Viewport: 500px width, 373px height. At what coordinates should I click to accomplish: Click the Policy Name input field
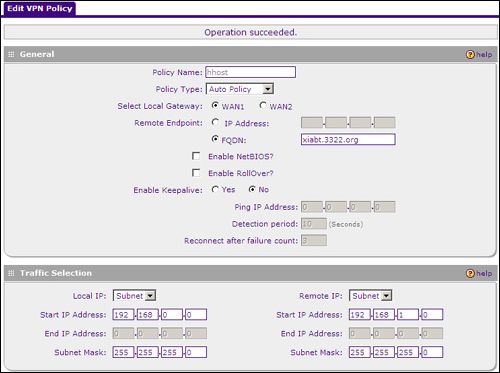[251, 72]
